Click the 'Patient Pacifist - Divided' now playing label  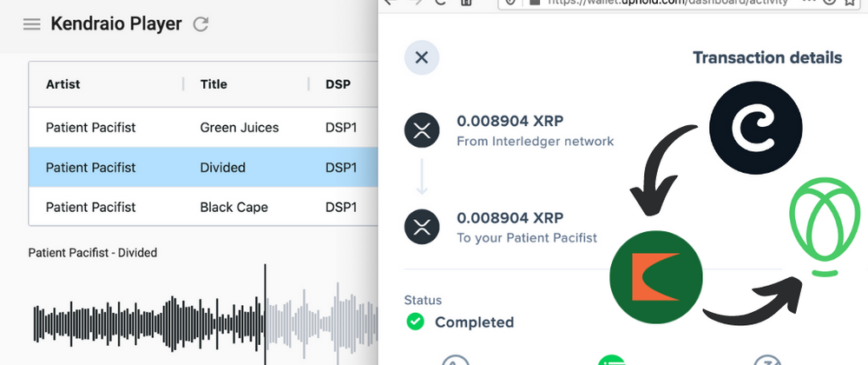[93, 253]
